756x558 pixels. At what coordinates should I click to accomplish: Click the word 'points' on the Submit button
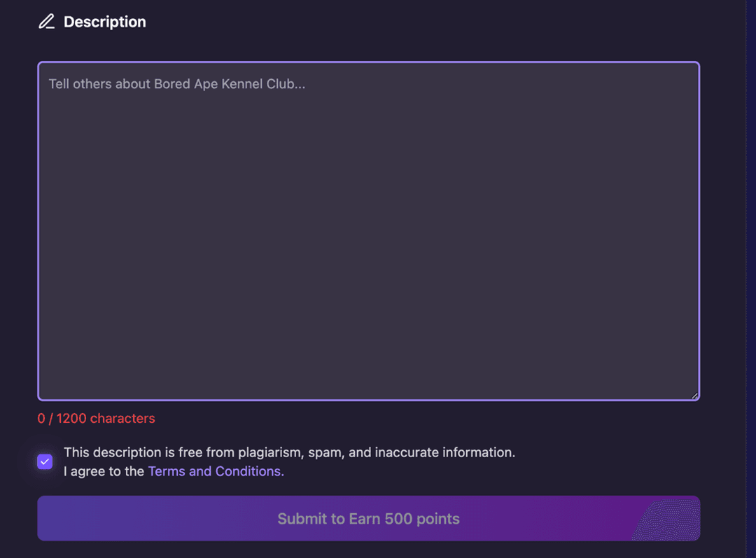click(437, 519)
